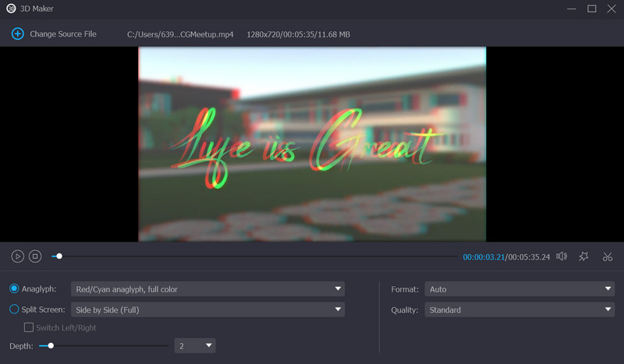This screenshot has height=364, width=624.
Task: Click the playback progress slider handle
Action: 59,256
